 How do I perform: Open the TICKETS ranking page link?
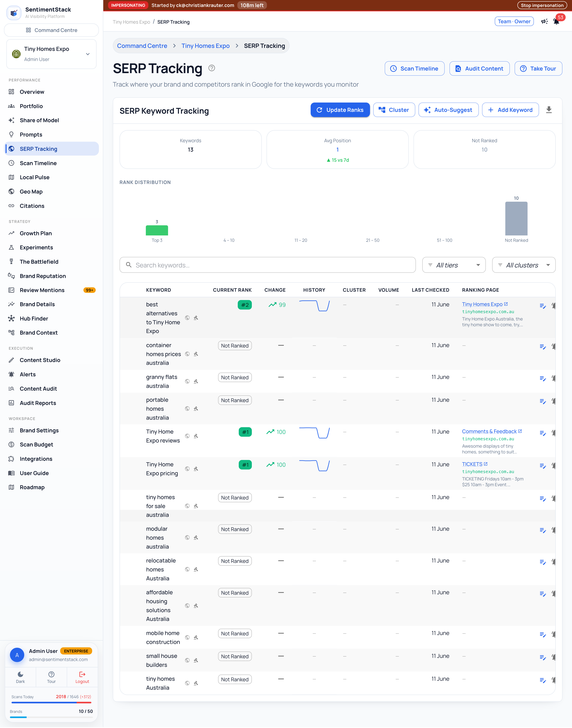474,464
